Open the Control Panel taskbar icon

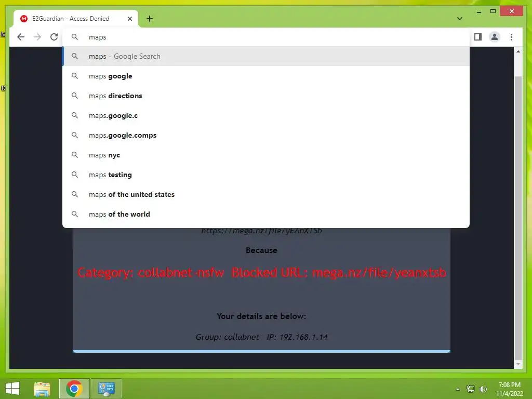pyautogui.click(x=107, y=389)
